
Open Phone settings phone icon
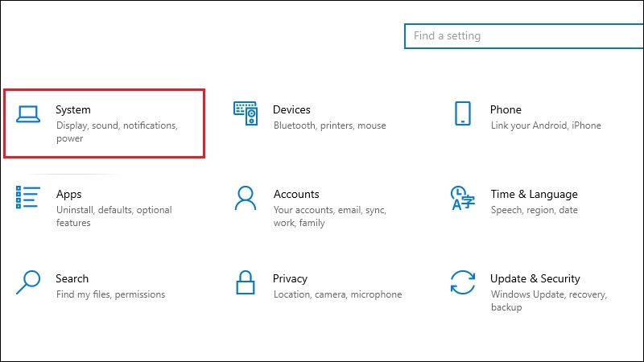(463, 113)
